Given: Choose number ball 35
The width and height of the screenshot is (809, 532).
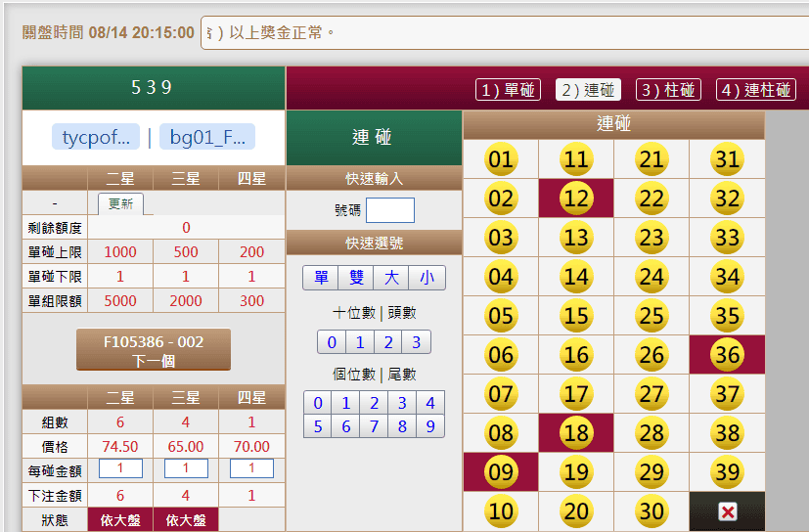Looking at the screenshot, I should [727, 315].
